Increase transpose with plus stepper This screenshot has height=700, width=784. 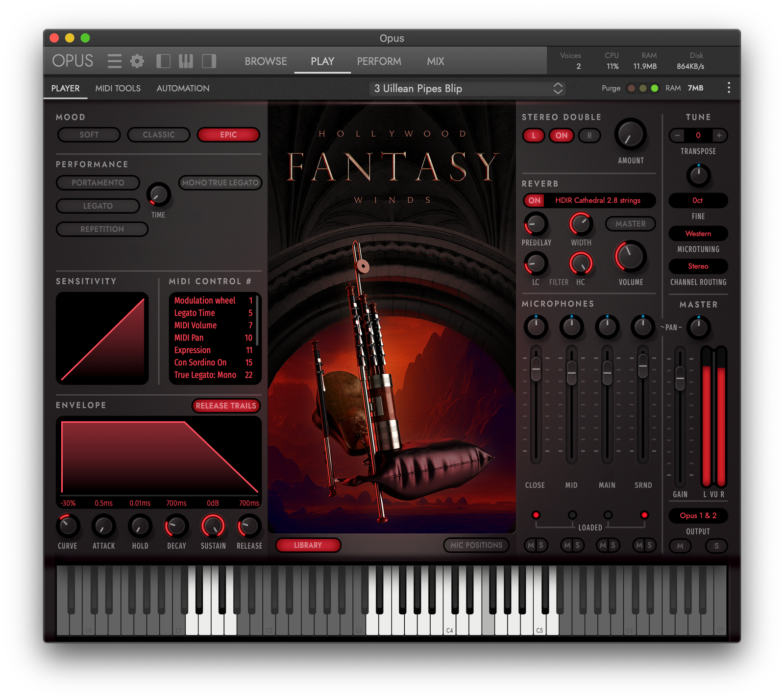(x=719, y=135)
